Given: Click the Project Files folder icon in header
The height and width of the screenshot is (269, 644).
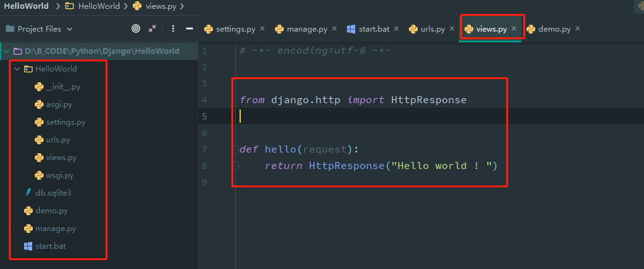Looking at the screenshot, I should coord(10,28).
